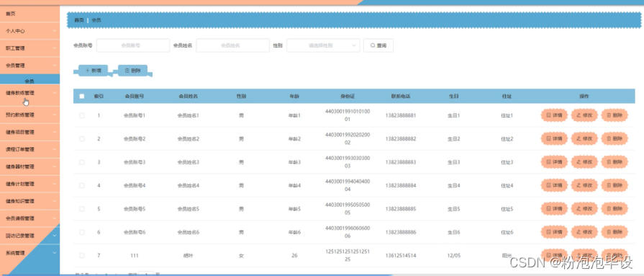The image size is (644, 276).
Task: Open 首页 in the left sidebar
Action: (x=30, y=14)
